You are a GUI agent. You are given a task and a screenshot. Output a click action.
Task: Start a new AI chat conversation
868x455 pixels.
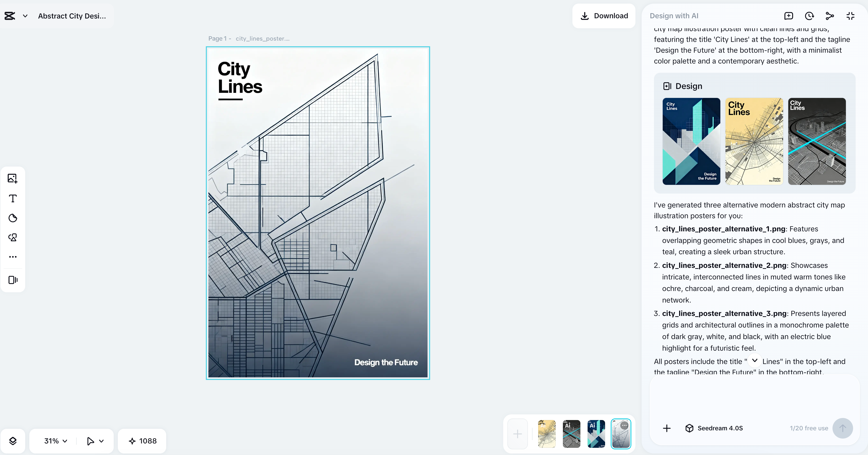(789, 15)
